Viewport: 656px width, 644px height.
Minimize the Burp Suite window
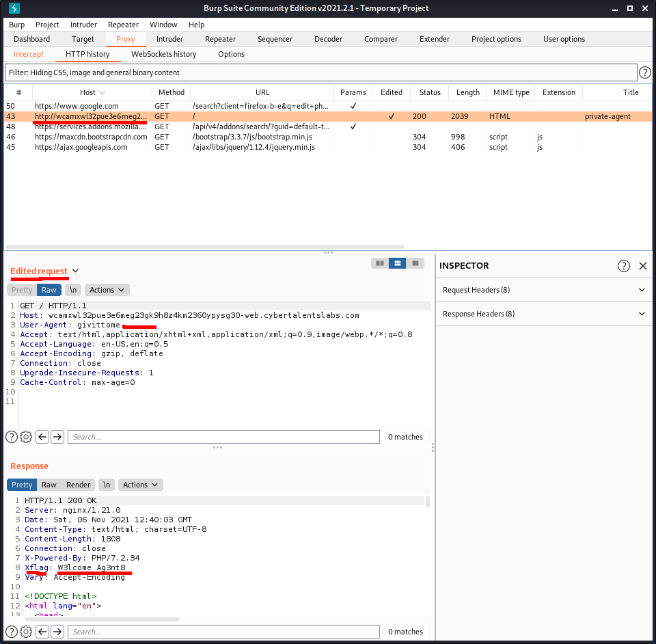614,9
